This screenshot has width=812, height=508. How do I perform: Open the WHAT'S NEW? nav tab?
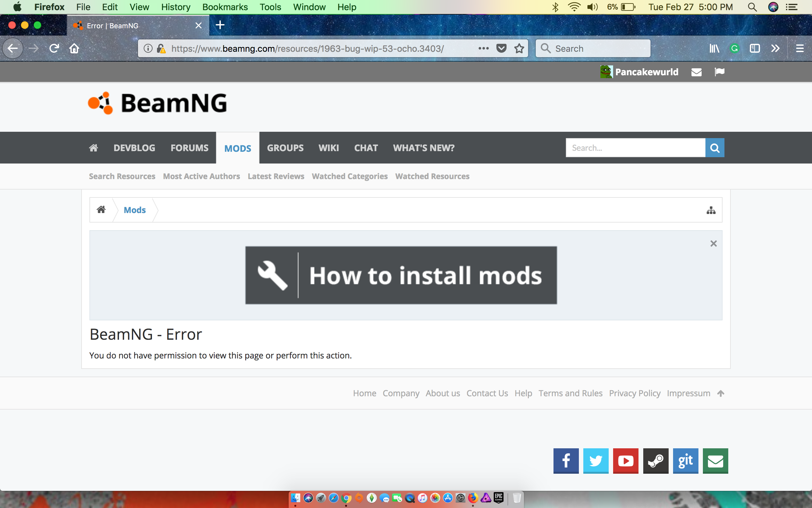coord(424,148)
